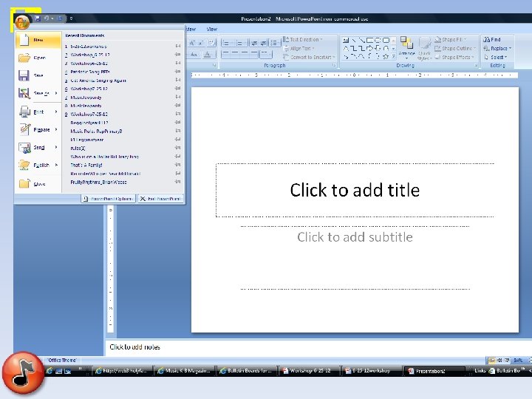This screenshot has width=532, height=399.
Task: Toggle pin for Who is on a Dollar Bill
Action: pos(178,157)
